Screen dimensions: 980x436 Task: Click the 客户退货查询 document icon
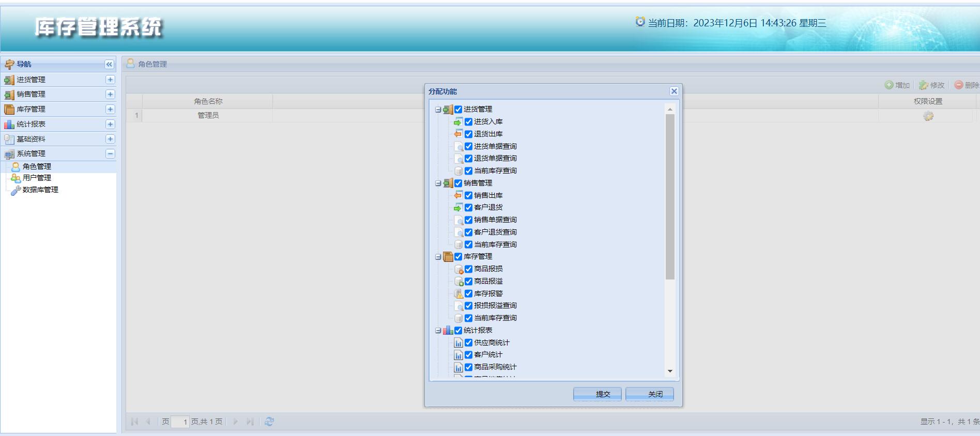458,232
